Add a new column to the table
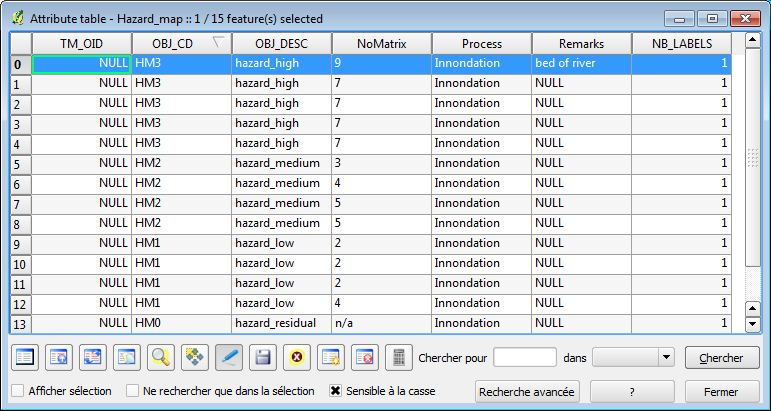This screenshot has height=411, width=771. (x=330, y=358)
